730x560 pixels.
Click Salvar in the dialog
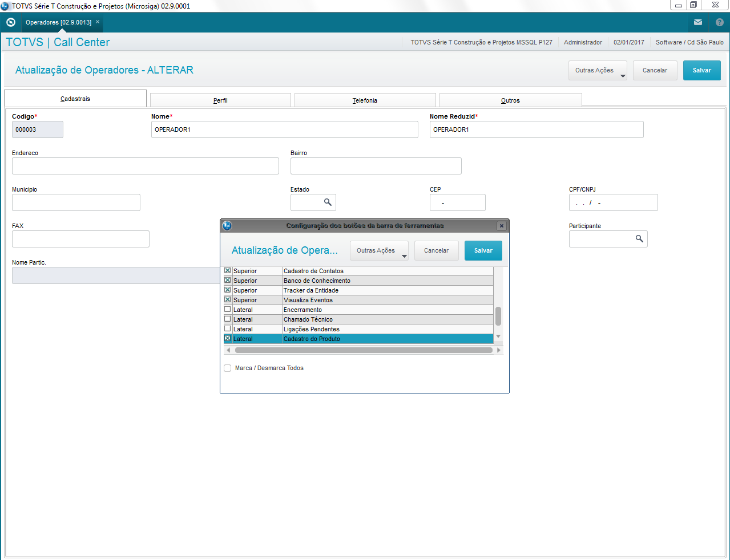[x=483, y=251]
